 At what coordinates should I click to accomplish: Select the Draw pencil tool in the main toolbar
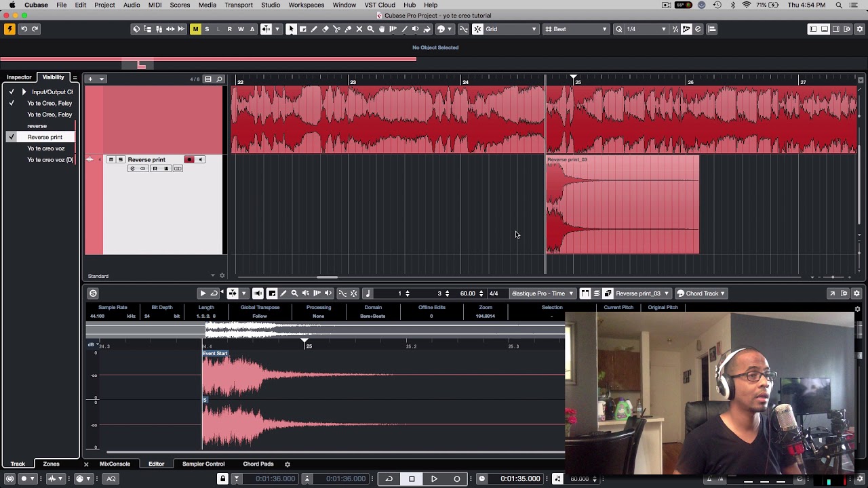pos(314,29)
